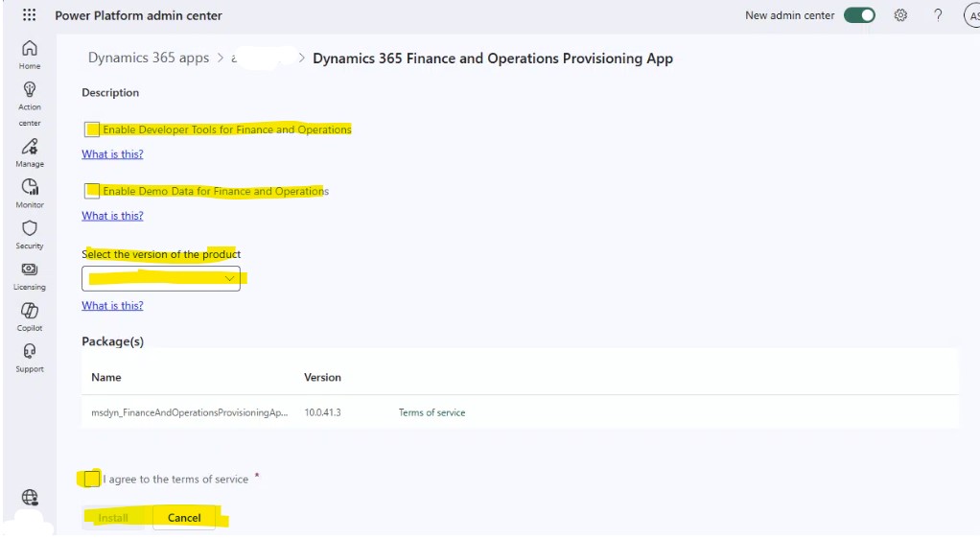Image resolution: width=980 pixels, height=539 pixels.
Task: Open the app launcher waffle icon
Action: 30,15
